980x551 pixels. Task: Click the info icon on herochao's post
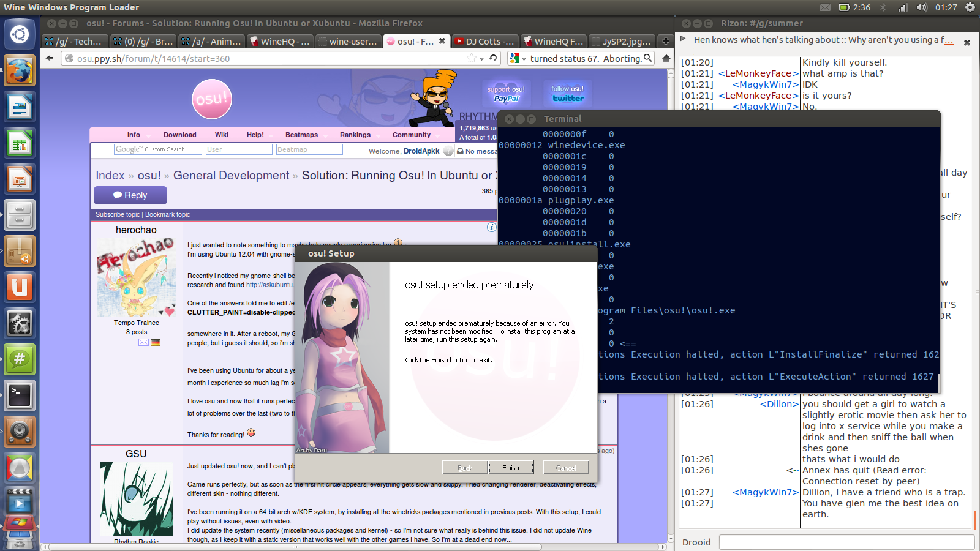(491, 227)
